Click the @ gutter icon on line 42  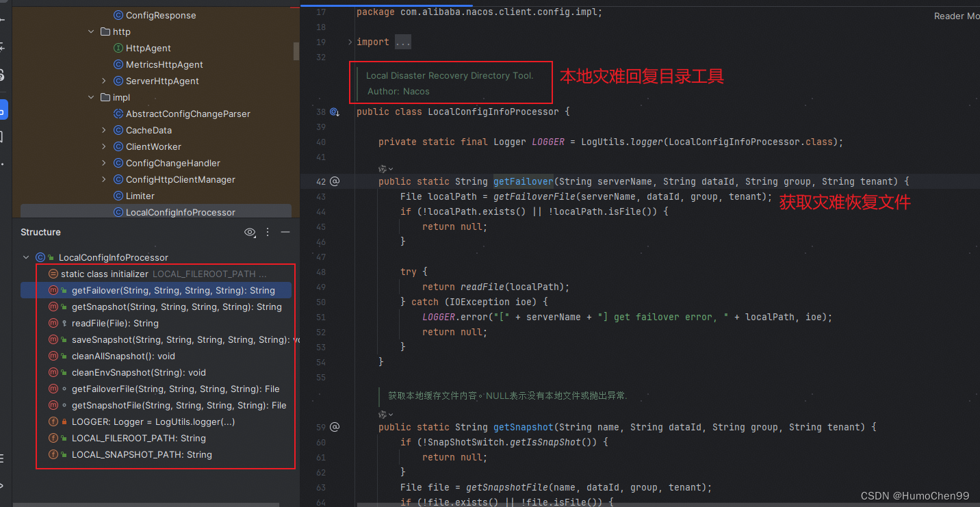pos(335,181)
